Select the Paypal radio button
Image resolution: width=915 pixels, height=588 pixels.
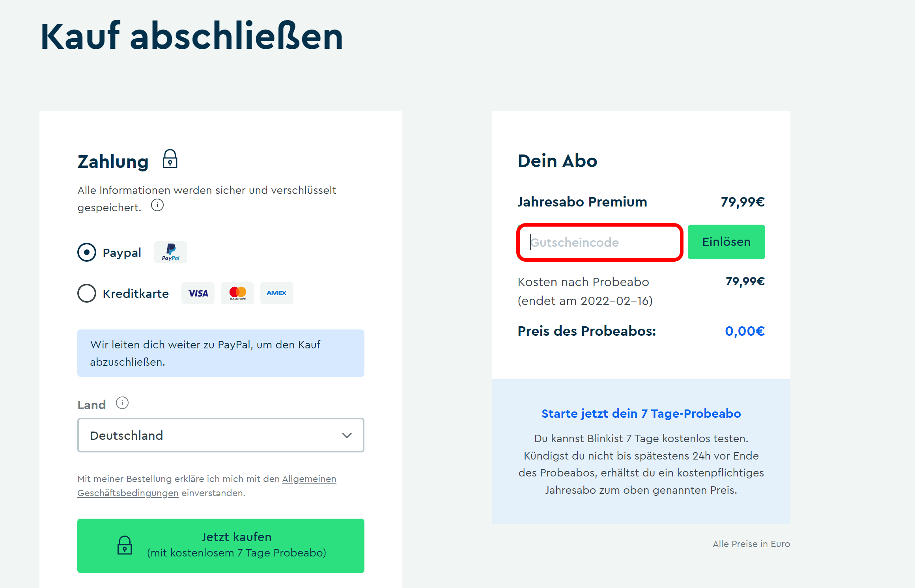pyautogui.click(x=87, y=252)
